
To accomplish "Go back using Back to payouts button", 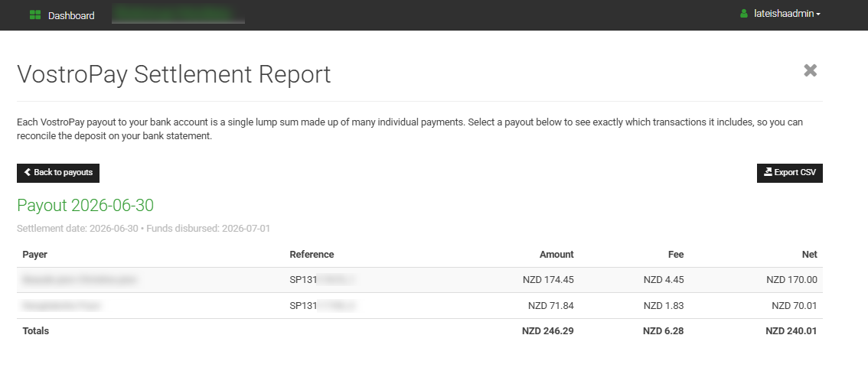I will click(x=58, y=173).
